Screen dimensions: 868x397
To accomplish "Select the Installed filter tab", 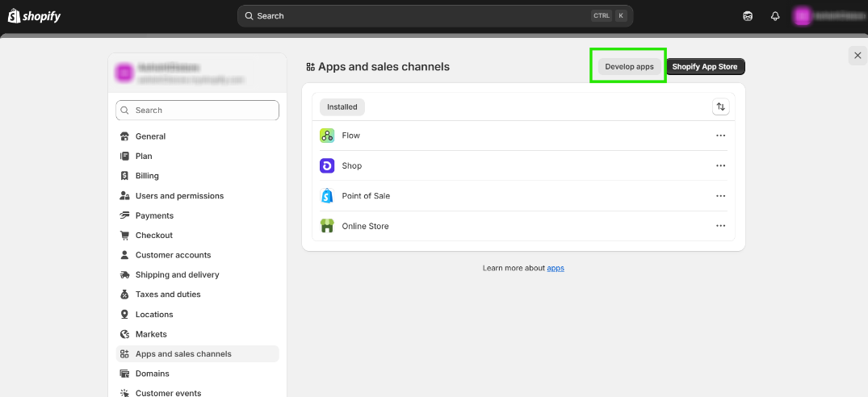I will point(342,107).
